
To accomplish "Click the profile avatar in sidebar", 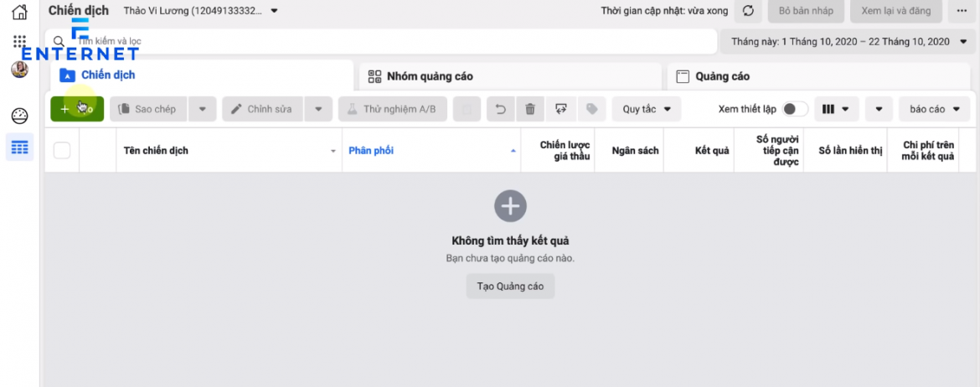I will (x=19, y=70).
